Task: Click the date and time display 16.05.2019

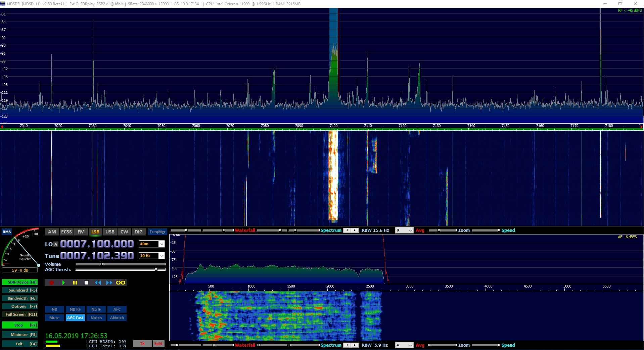Action: [76, 336]
